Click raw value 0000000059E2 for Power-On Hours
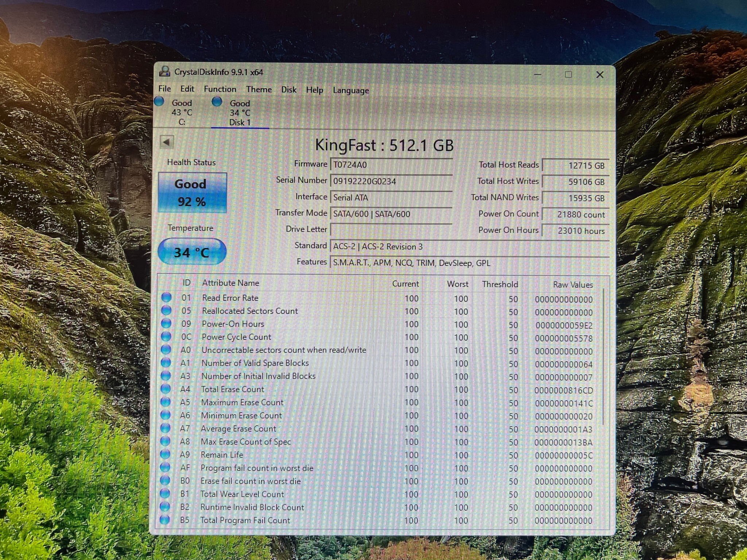 click(x=564, y=326)
